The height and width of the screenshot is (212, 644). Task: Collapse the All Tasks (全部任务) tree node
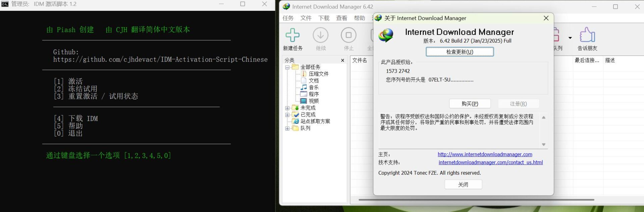pos(287,67)
